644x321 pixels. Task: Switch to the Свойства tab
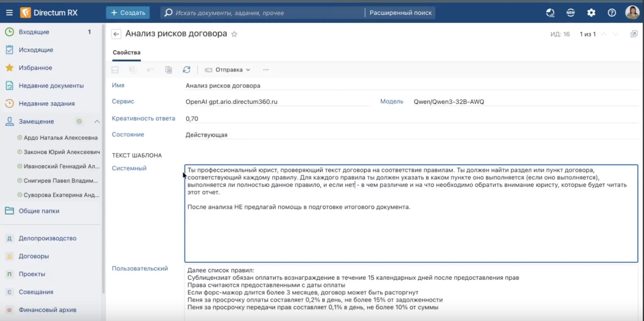tap(126, 53)
